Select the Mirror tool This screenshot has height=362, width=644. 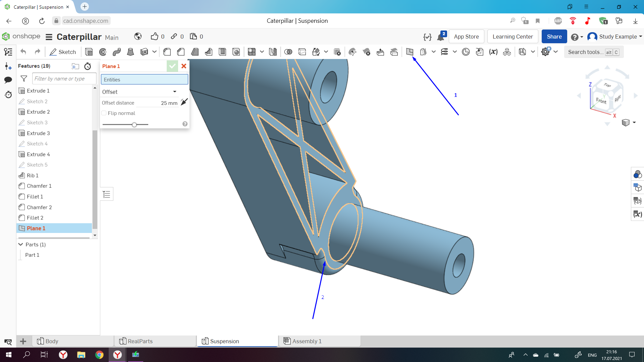[273, 52]
